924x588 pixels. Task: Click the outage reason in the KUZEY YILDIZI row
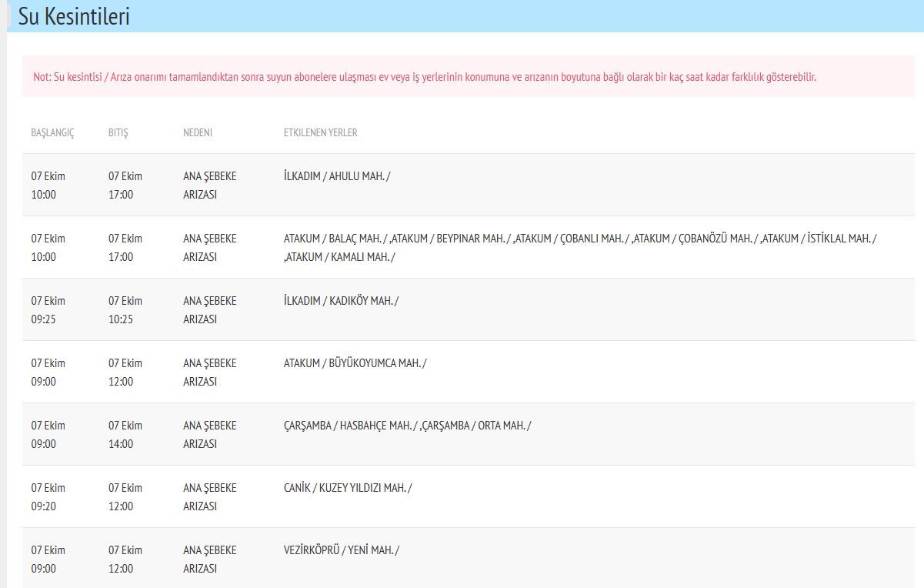pyautogui.click(x=210, y=497)
